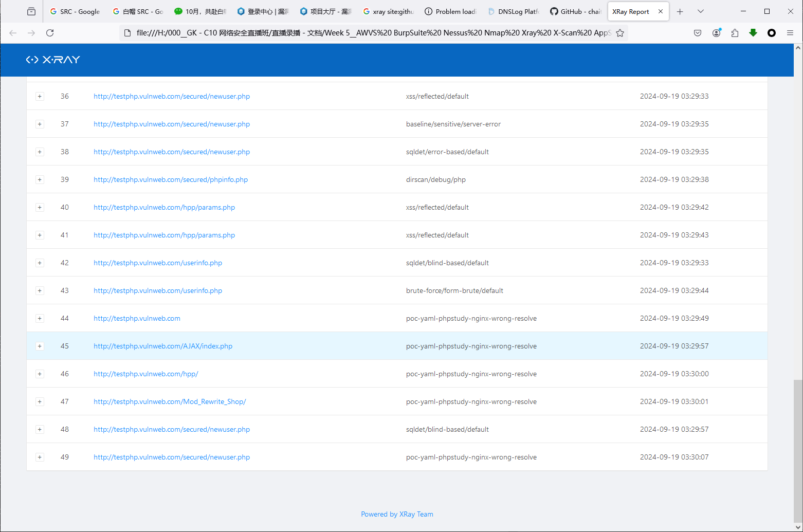803x532 pixels.
Task: Open the newuser.php link in row 36
Action: click(x=172, y=96)
